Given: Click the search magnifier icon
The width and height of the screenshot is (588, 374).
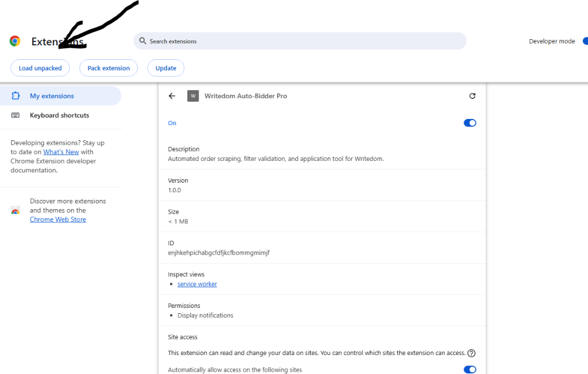Looking at the screenshot, I should (142, 41).
